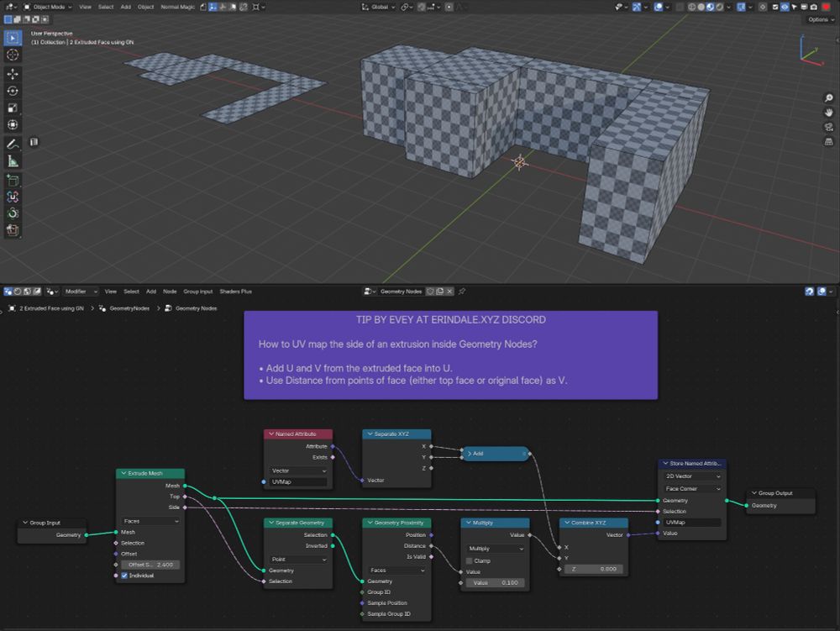Image resolution: width=840 pixels, height=631 pixels.
Task: Expand the Face Corner domain dropdown
Action: 692,488
